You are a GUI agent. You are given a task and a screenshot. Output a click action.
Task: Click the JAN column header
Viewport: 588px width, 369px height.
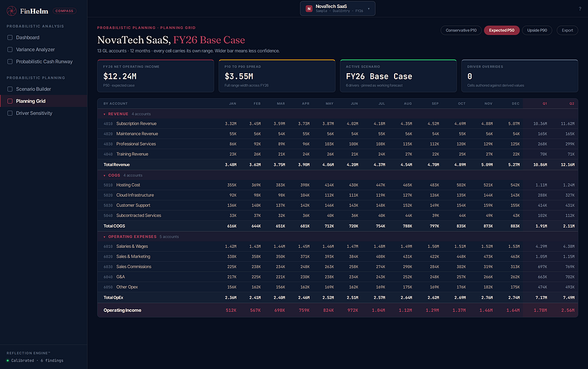(x=233, y=104)
